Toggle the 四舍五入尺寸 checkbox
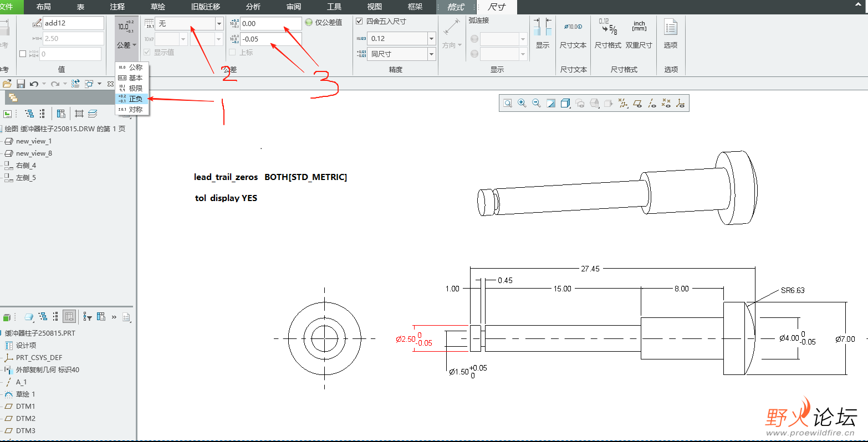This screenshot has height=442, width=868. 359,22
